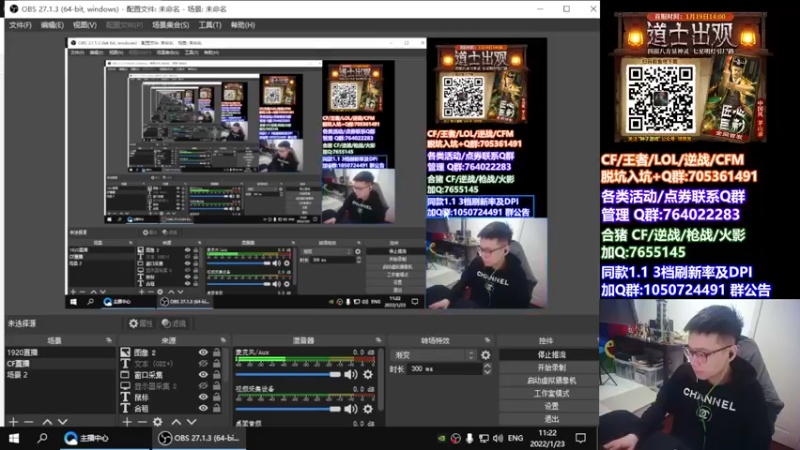Image resolution: width=800 pixels, height=450 pixels.
Task: Show the hidden 显示器采集 2 source
Action: pos(203,386)
